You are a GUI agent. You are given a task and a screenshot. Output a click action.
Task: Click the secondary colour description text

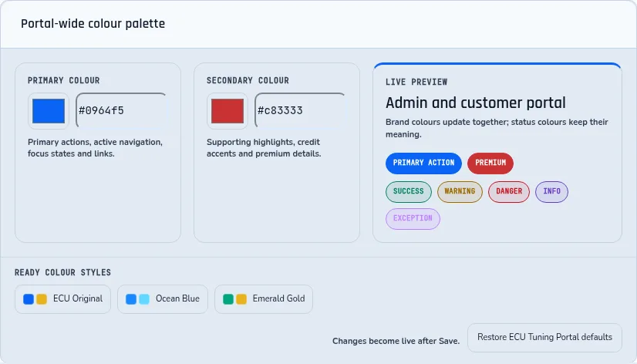coord(264,148)
